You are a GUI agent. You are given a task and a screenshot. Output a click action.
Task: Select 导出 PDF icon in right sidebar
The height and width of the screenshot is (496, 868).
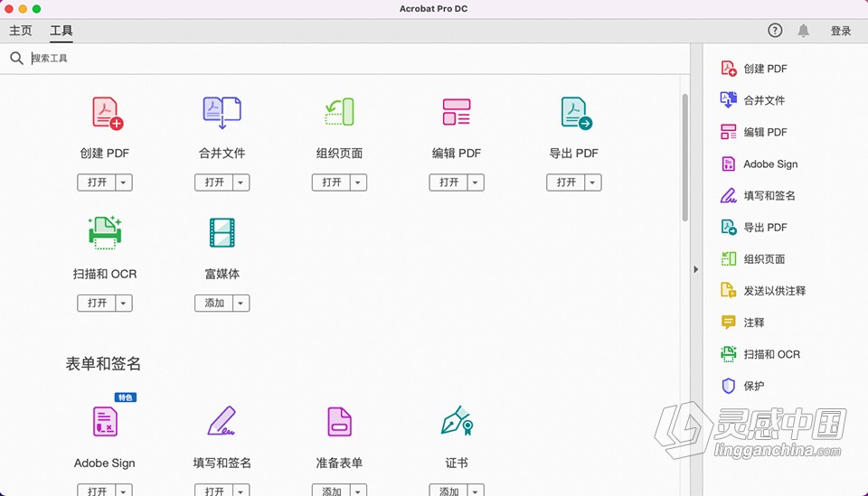click(729, 228)
